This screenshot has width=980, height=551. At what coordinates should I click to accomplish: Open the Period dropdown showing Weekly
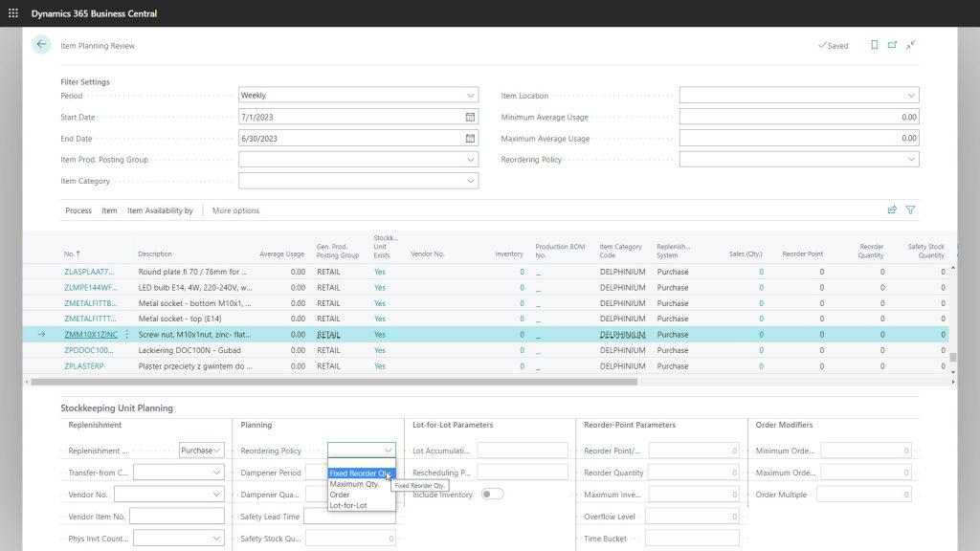click(x=471, y=95)
